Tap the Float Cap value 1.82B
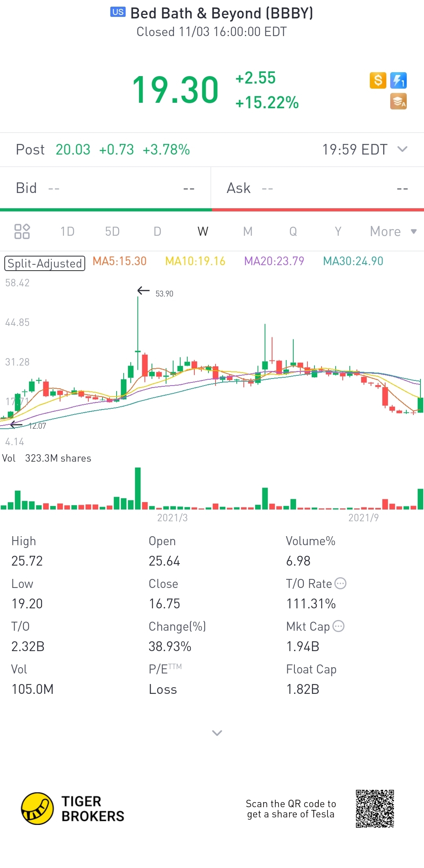 point(303,689)
